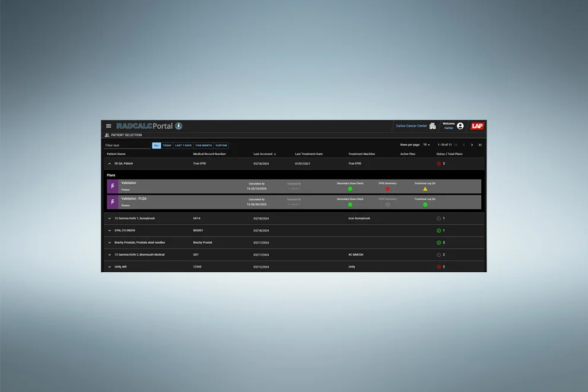
Task: Select the TODAY date filter
Action: (x=167, y=145)
